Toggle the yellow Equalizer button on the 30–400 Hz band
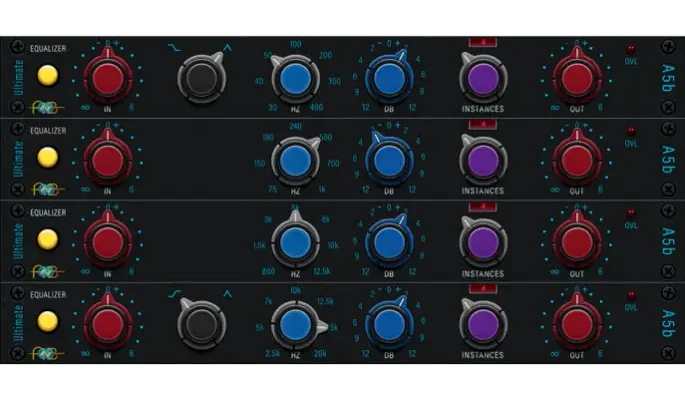The height and width of the screenshot is (400, 685). (45, 76)
